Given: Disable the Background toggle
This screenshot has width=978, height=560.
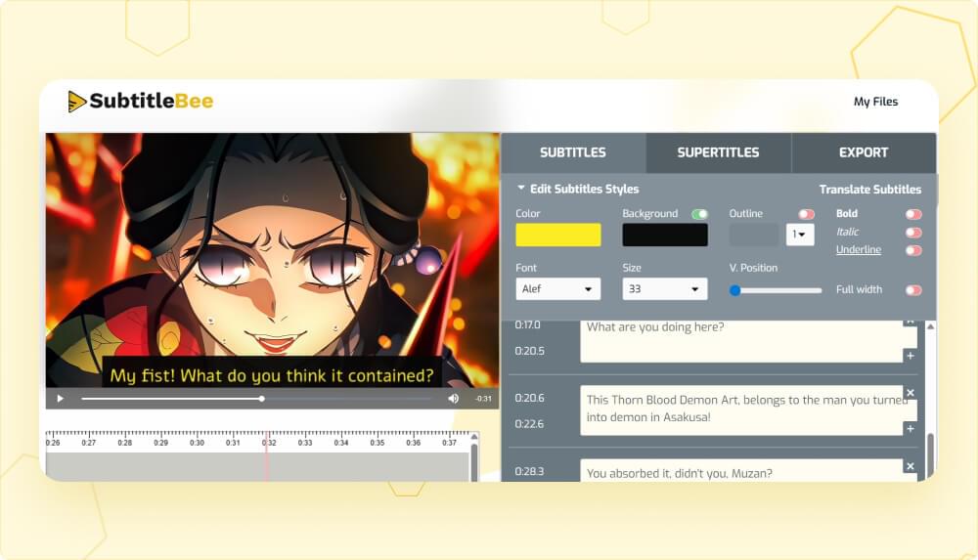Looking at the screenshot, I should point(700,214).
